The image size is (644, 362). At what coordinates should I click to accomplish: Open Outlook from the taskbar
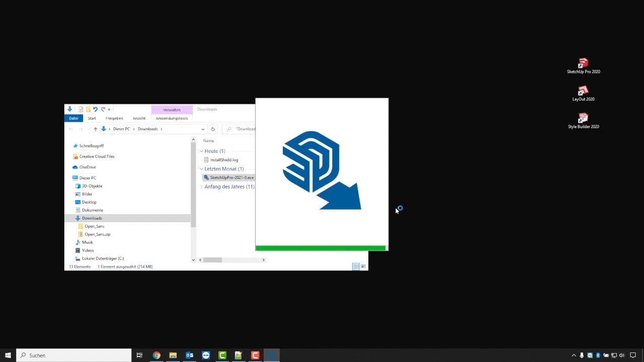point(190,355)
